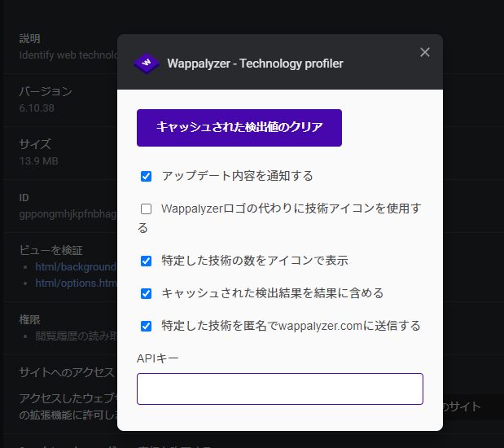
Task: Select the size value 13.9 MB
Action: click(x=38, y=160)
